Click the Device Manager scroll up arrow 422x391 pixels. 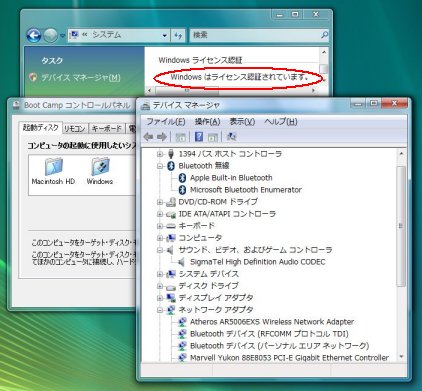(x=401, y=154)
